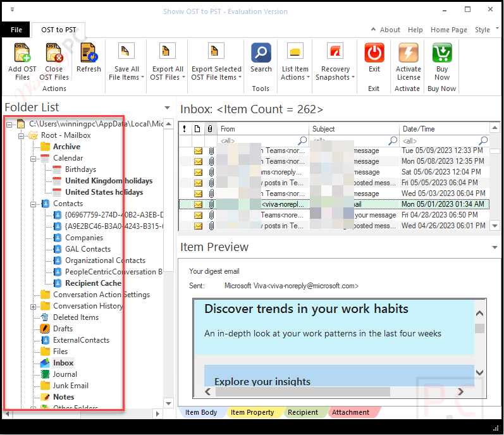Viewport: 504px width, 435px height.
Task: Select the email dated 05/09/2023 12:33 PM
Action: pyautogui.click(x=334, y=150)
